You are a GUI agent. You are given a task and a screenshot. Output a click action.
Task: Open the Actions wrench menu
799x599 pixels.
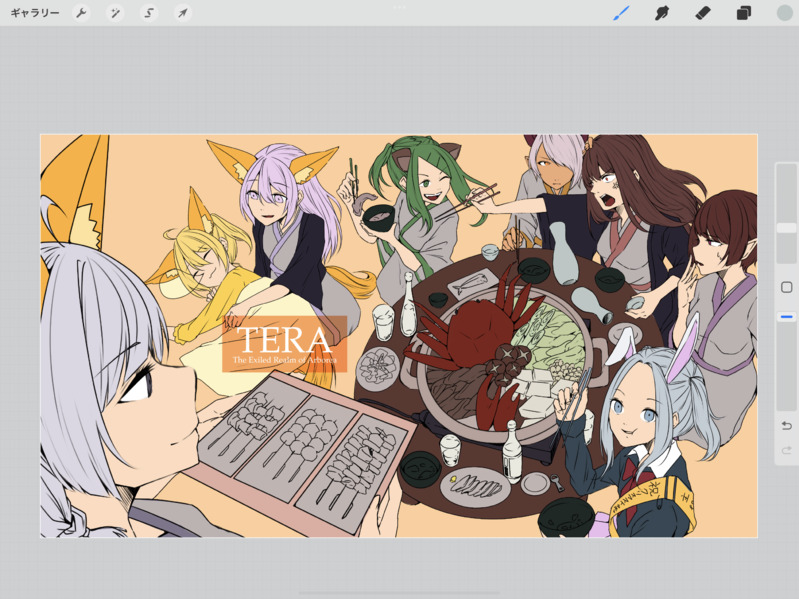coord(81,13)
